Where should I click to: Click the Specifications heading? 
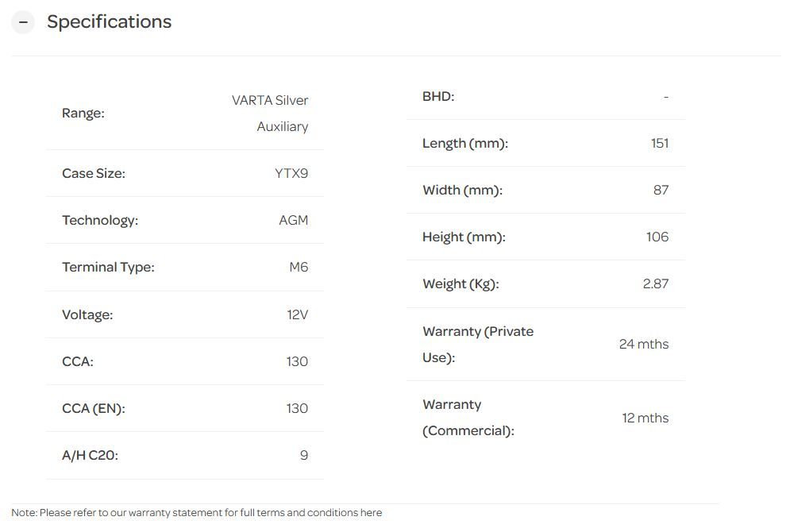tap(109, 22)
